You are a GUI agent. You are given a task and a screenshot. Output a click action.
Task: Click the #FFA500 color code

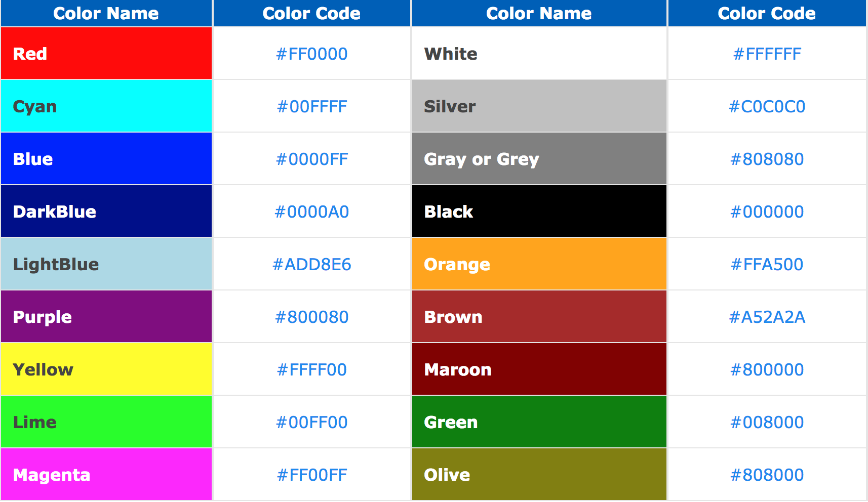click(x=767, y=264)
